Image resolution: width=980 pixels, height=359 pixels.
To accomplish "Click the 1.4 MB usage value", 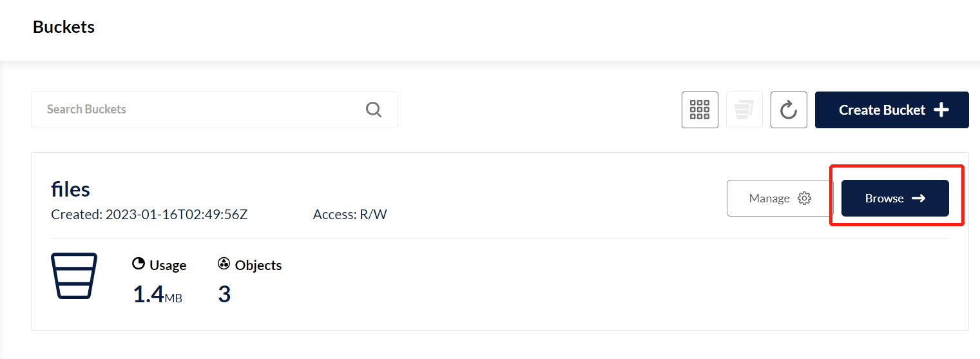I will tap(157, 295).
